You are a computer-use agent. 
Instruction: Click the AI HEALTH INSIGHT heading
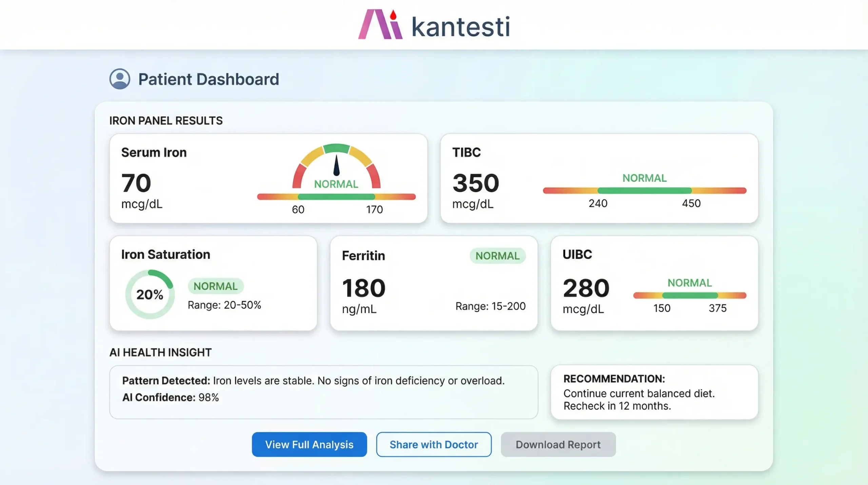160,352
